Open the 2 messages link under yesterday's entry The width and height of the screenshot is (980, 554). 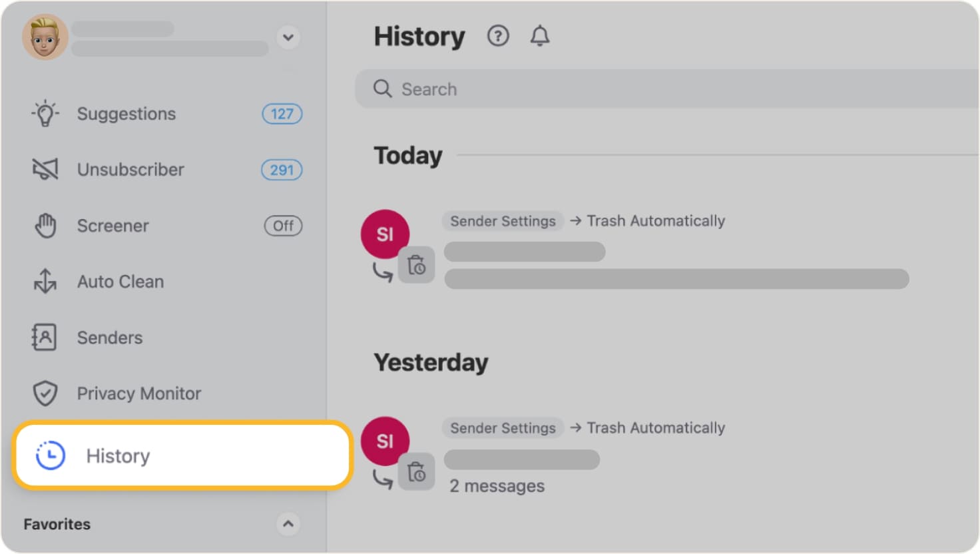(497, 485)
